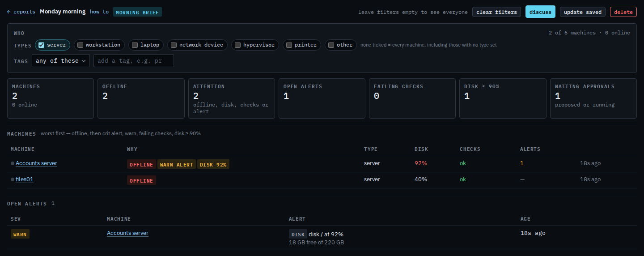Tick the laptop type checkbox
Image resolution: width=644 pixels, height=256 pixels.
click(135, 45)
